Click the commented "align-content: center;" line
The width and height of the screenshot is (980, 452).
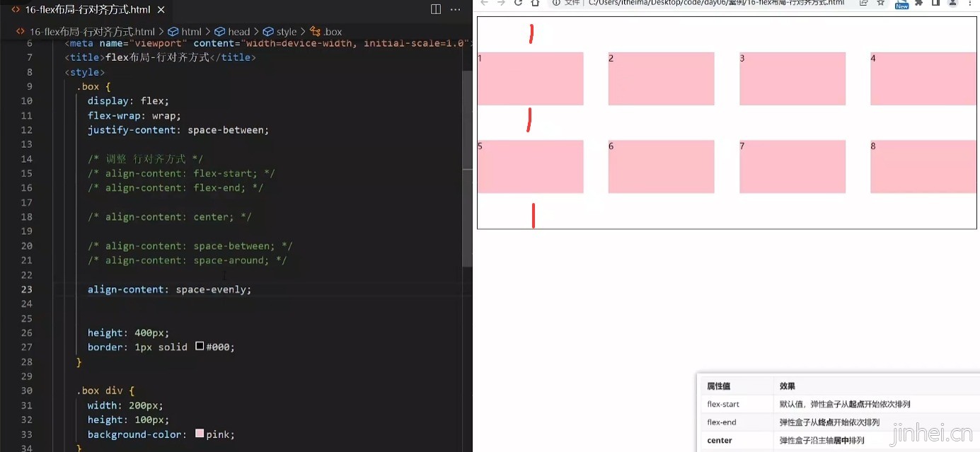pos(170,217)
